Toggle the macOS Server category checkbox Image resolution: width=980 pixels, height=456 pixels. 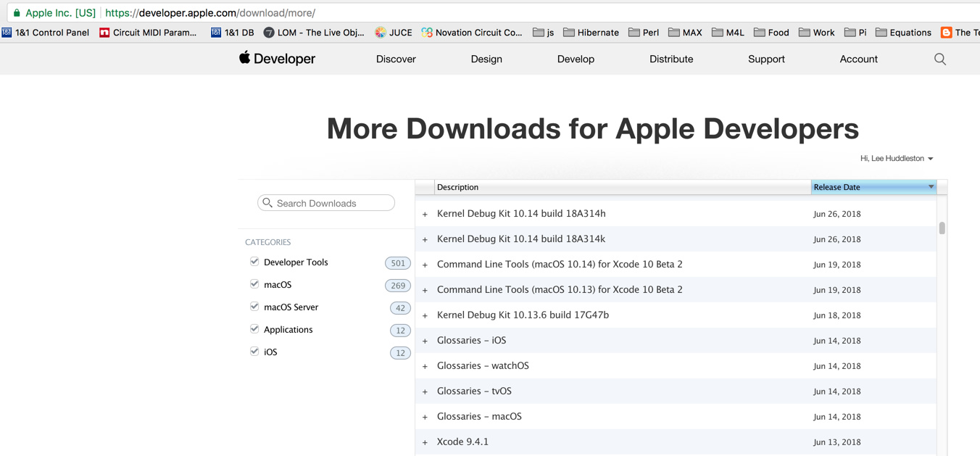[254, 307]
